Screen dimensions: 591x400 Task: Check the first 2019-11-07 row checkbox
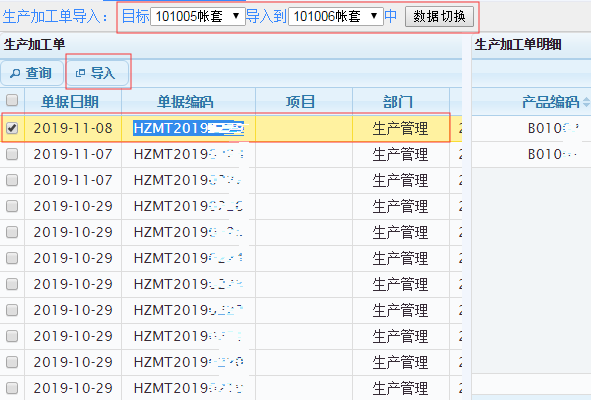point(12,154)
